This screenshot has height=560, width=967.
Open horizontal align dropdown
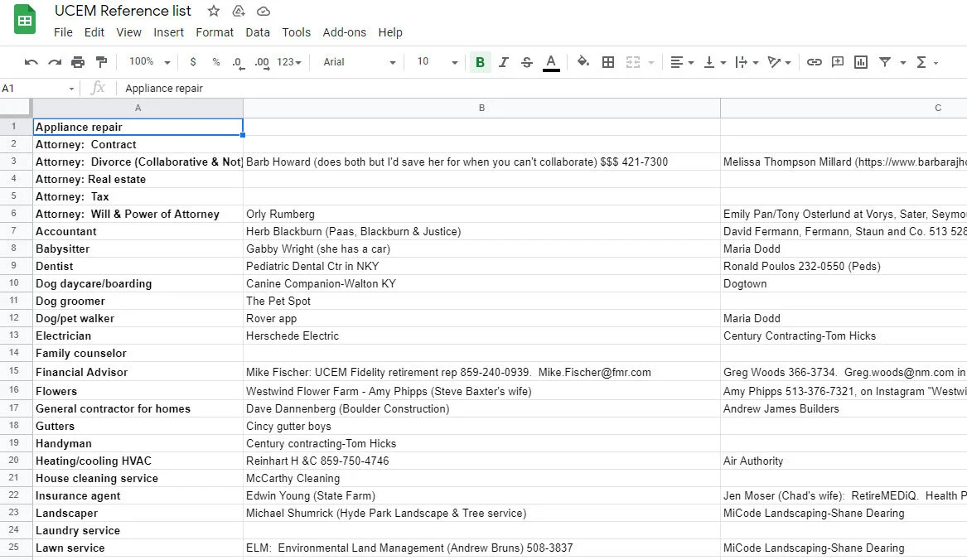click(682, 61)
